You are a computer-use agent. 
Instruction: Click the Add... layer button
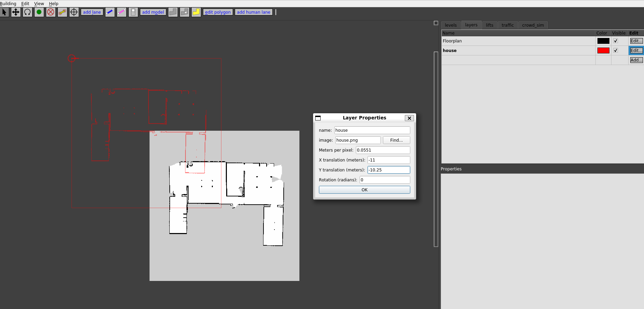point(636,60)
